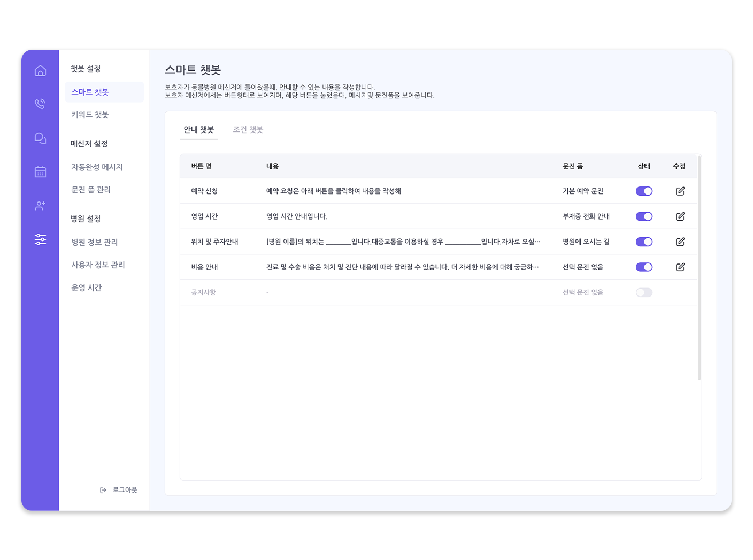
Task: Toggle the 비용 안내 status switch
Action: (644, 267)
